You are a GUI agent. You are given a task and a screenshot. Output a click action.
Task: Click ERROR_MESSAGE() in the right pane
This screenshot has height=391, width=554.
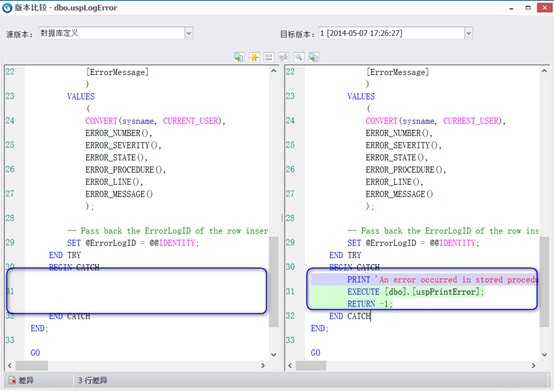point(399,194)
